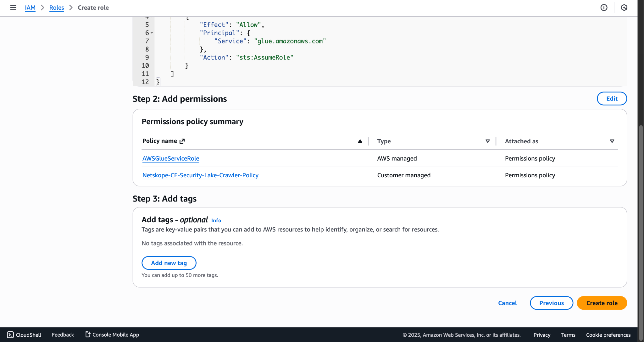This screenshot has height=342, width=644.
Task: Click the Attached as column header label
Action: point(521,141)
